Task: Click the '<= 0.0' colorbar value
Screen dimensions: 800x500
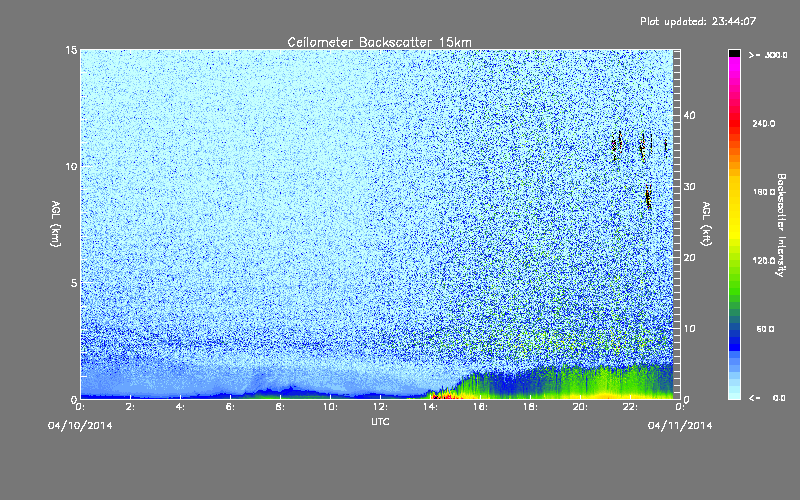Action: pos(767,398)
